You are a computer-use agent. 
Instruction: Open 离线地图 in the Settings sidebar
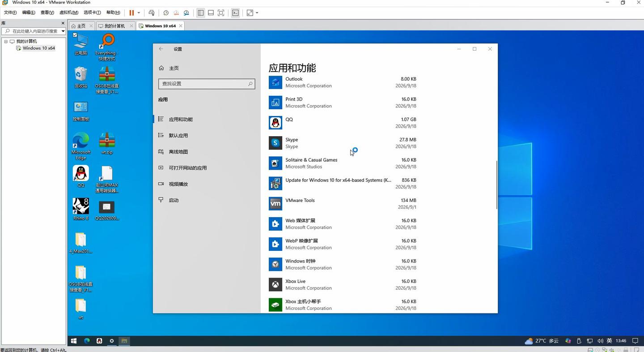coord(207,152)
